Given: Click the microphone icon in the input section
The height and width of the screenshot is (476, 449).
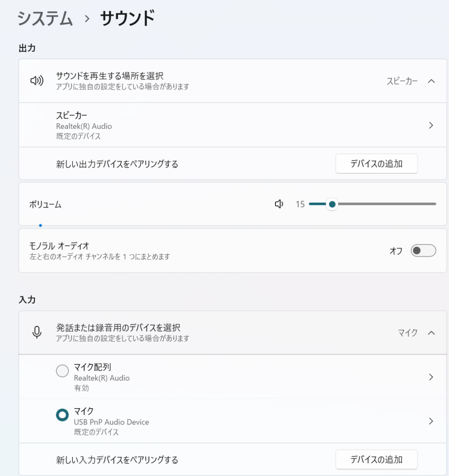Looking at the screenshot, I should coord(37,332).
